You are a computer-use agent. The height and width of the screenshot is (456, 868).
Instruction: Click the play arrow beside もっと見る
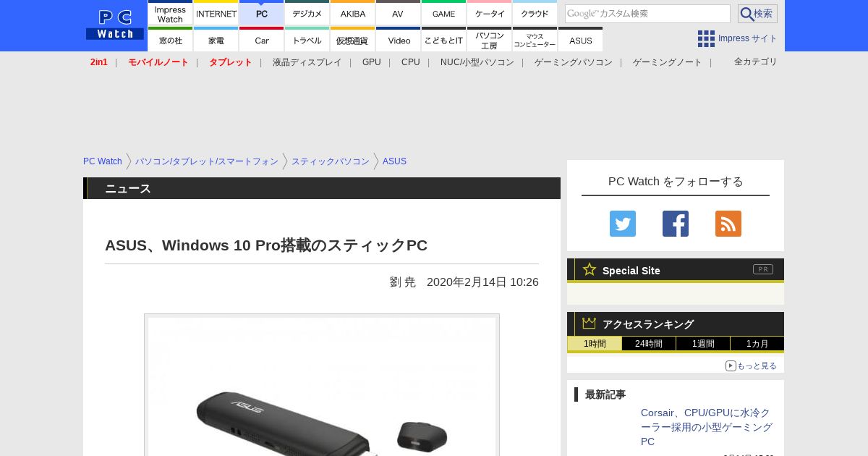coord(731,366)
